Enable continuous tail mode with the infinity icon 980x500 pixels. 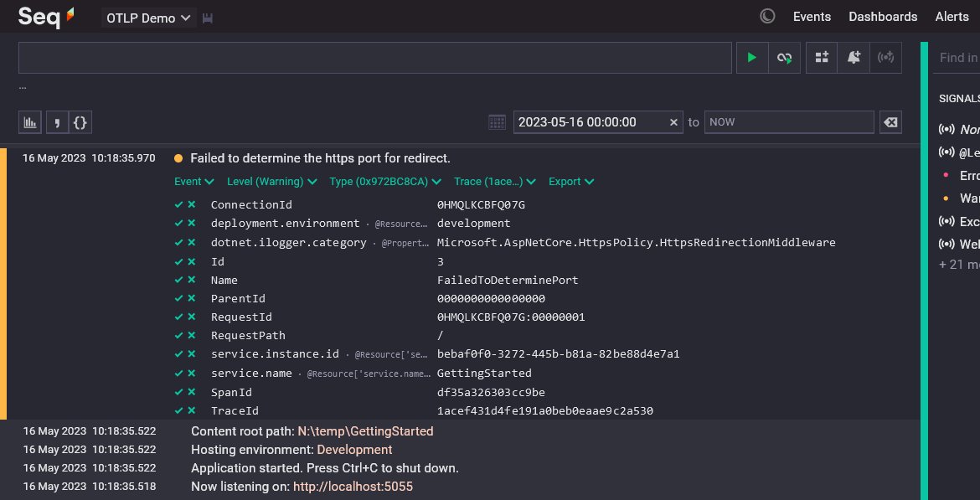coord(784,57)
